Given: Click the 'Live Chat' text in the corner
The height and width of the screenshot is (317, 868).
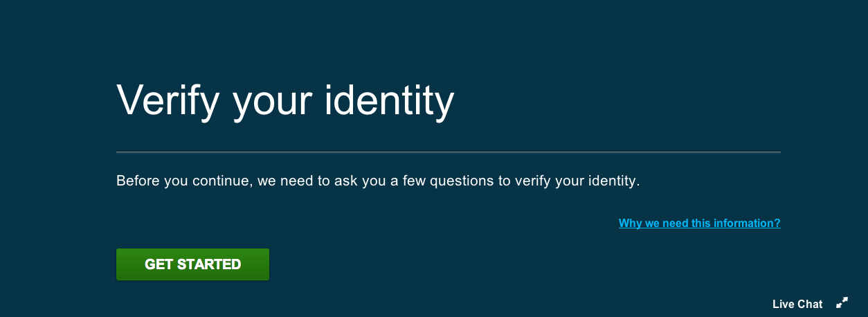Looking at the screenshot, I should point(797,304).
